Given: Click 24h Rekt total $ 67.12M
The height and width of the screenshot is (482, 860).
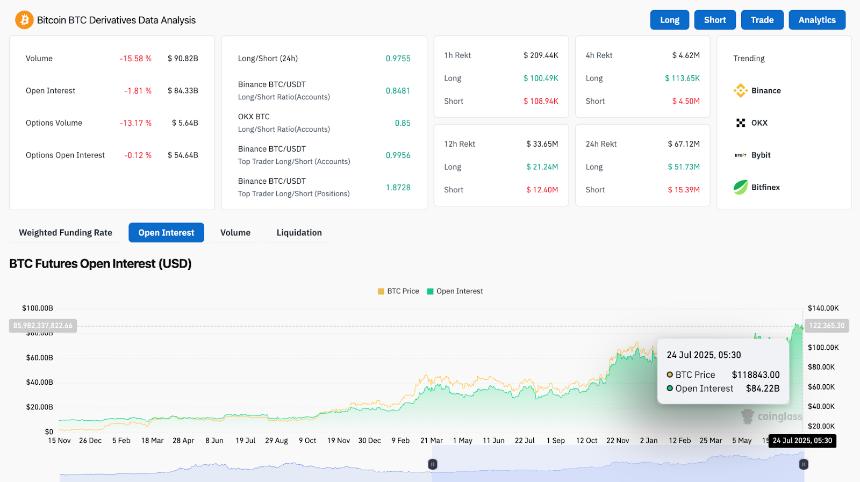Looking at the screenshot, I should click(x=683, y=144).
